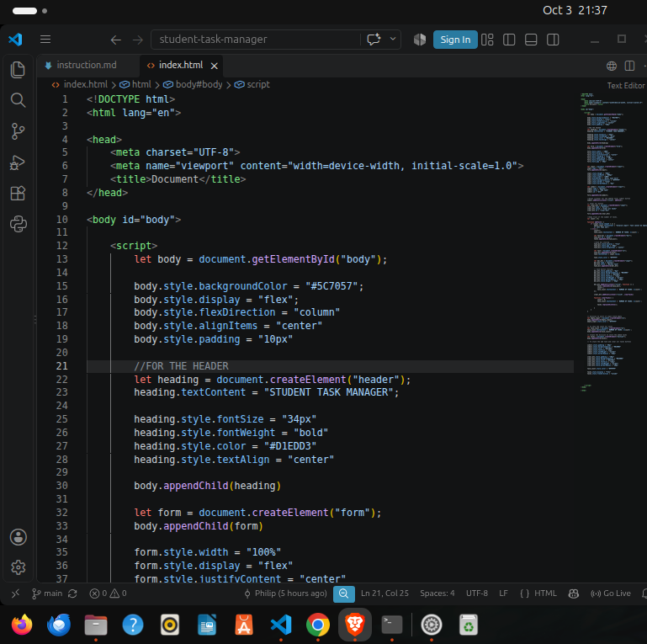
Task: Click the Copilot icon beside Sign In
Action: 420,40
